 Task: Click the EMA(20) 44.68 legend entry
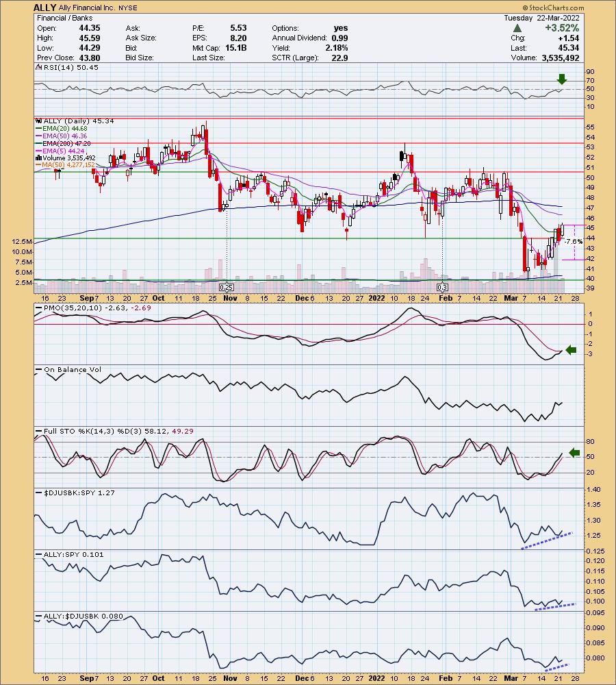coord(62,129)
